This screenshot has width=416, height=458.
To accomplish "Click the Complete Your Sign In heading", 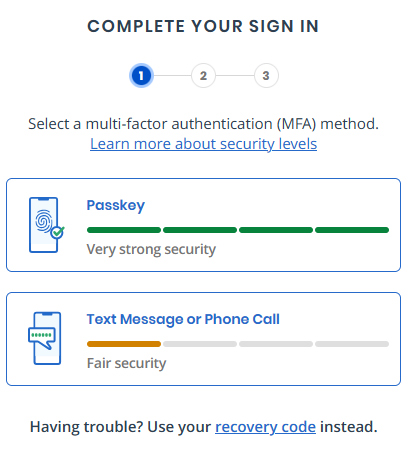I will coord(203,26).
